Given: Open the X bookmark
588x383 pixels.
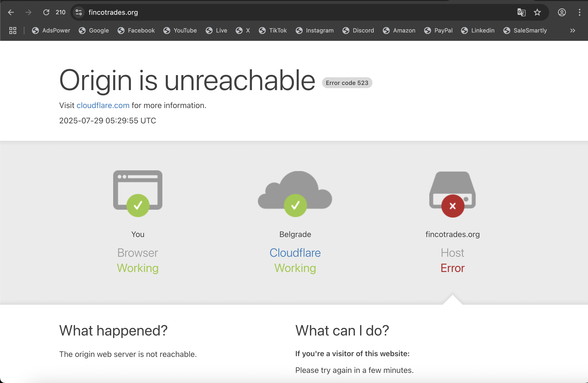Looking at the screenshot, I should pyautogui.click(x=243, y=31).
